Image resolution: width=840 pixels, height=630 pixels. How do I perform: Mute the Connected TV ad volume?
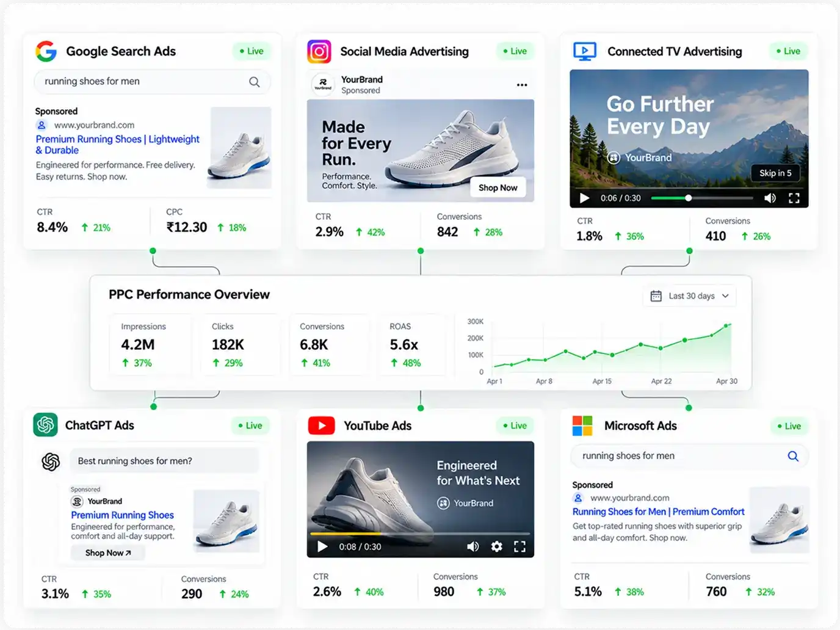(x=770, y=198)
